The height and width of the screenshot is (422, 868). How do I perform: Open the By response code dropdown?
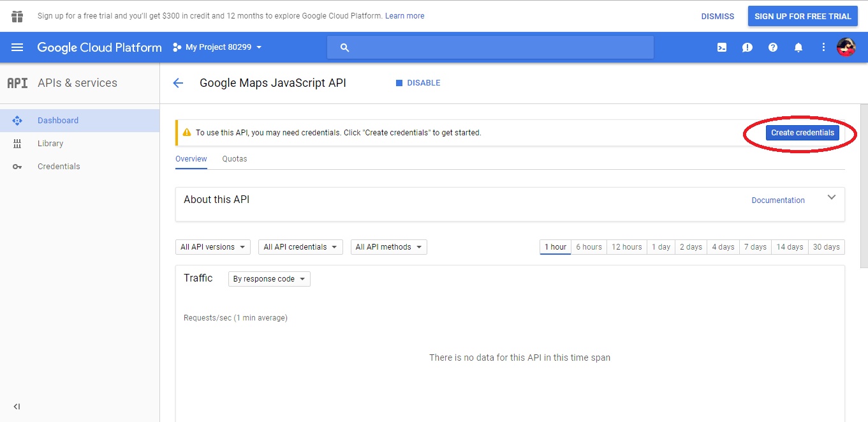click(269, 279)
